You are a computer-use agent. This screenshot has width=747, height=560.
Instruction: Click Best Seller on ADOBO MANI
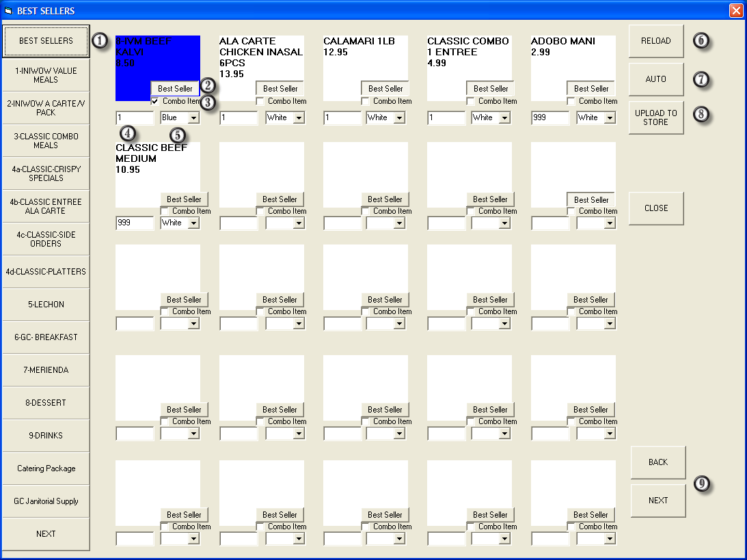(x=590, y=89)
